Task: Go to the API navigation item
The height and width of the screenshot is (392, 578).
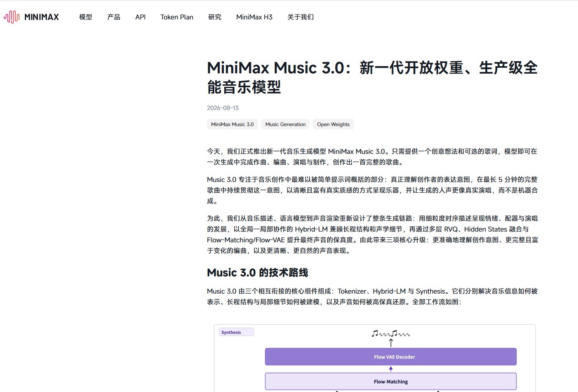Action: click(x=140, y=17)
